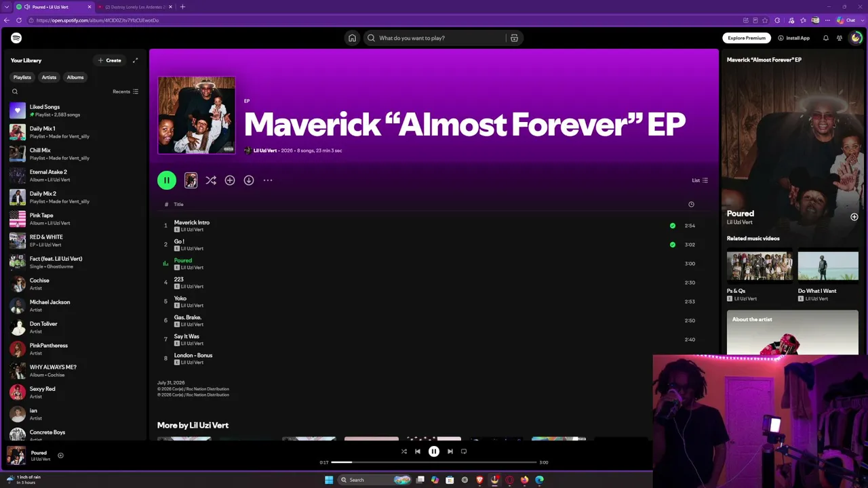This screenshot has width=868, height=488.
Task: Open Eternal Atake 2 album in library
Action: coord(75,176)
